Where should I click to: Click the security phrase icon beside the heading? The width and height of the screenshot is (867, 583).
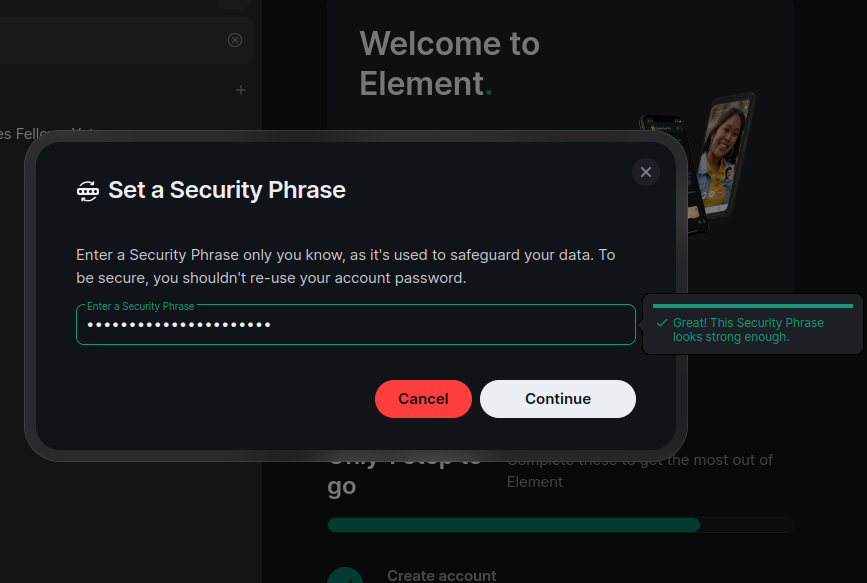[88, 191]
